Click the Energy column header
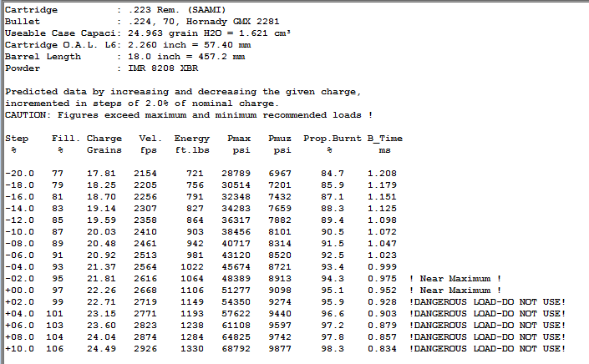This screenshot has width=589, height=364. [x=191, y=138]
